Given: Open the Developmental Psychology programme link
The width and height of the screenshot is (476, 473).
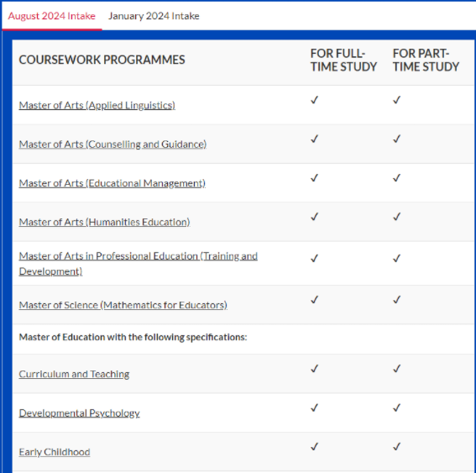Looking at the screenshot, I should click(x=79, y=413).
